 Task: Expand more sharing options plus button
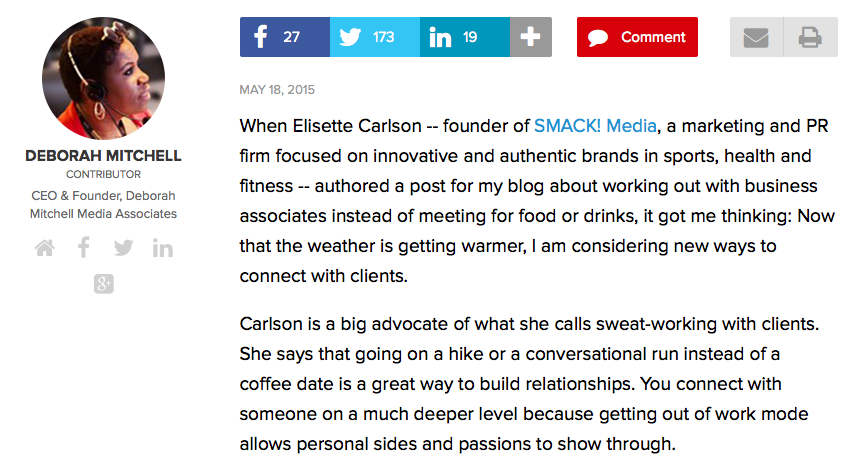point(530,37)
